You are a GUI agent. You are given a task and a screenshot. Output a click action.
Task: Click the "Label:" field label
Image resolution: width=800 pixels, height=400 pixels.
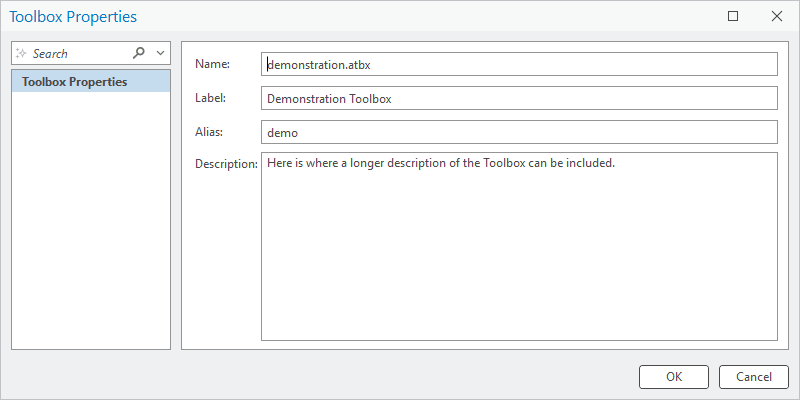[210, 98]
